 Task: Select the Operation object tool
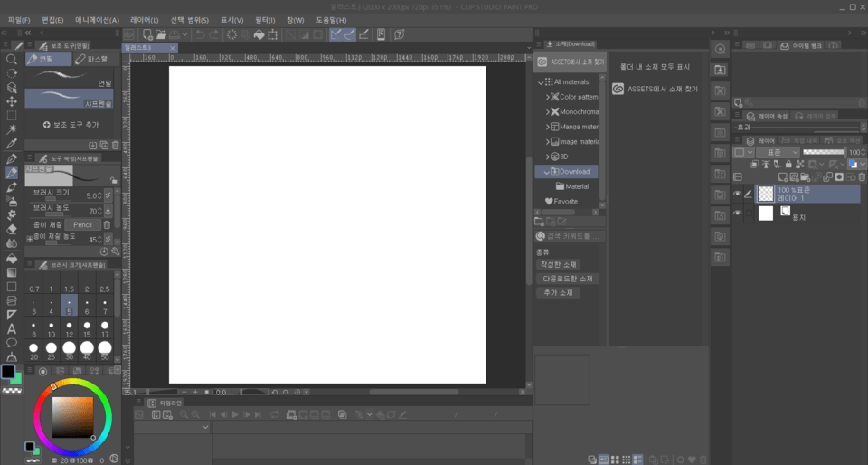click(x=11, y=88)
